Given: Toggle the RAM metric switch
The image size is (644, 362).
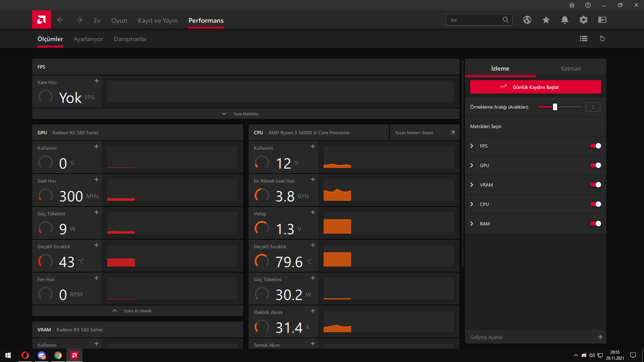Looking at the screenshot, I should click(x=595, y=224).
